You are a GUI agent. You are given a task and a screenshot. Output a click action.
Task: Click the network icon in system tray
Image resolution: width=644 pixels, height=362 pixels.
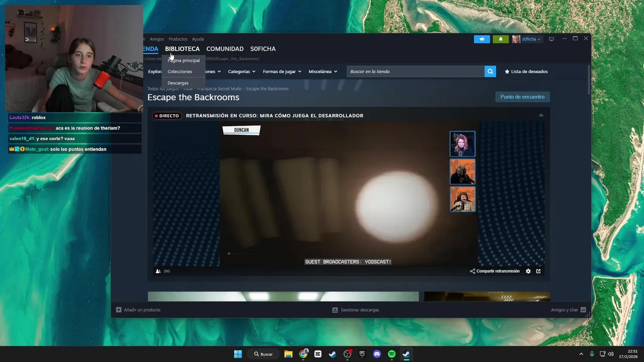[x=602, y=354]
